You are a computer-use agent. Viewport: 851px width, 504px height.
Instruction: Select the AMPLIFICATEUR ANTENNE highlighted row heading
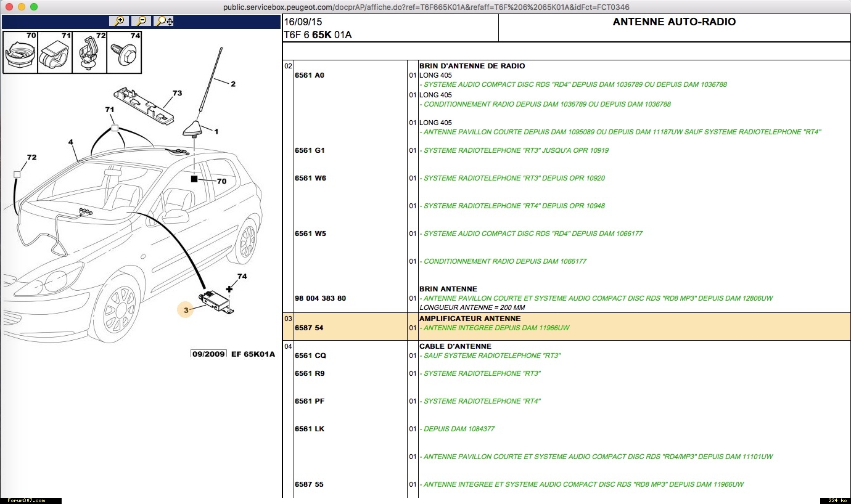(x=469, y=319)
